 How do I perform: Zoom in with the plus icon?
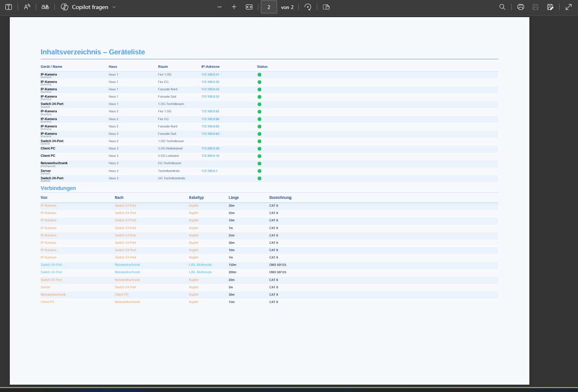coord(234,7)
